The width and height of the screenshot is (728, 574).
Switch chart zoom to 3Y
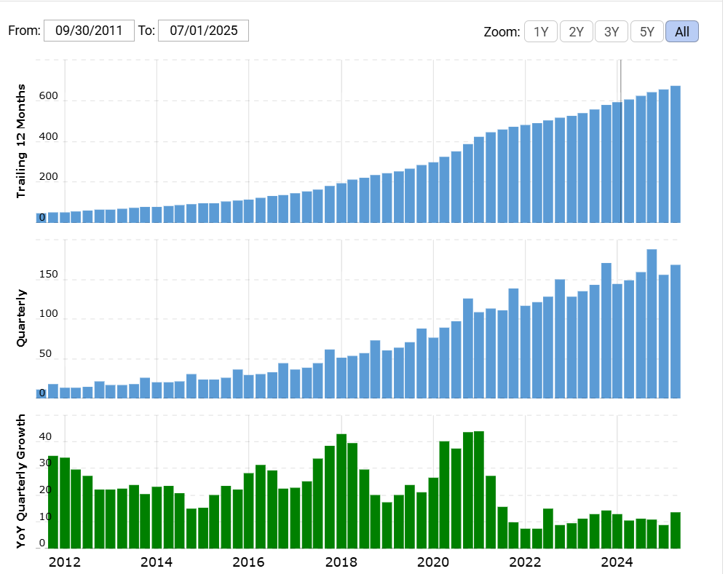(612, 31)
